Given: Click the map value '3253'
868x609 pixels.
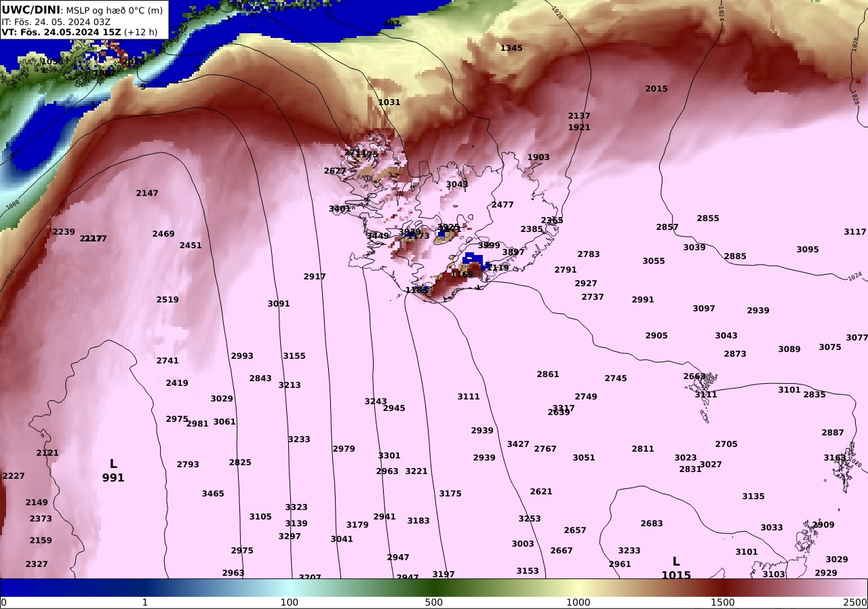Looking at the screenshot, I should point(530,519).
